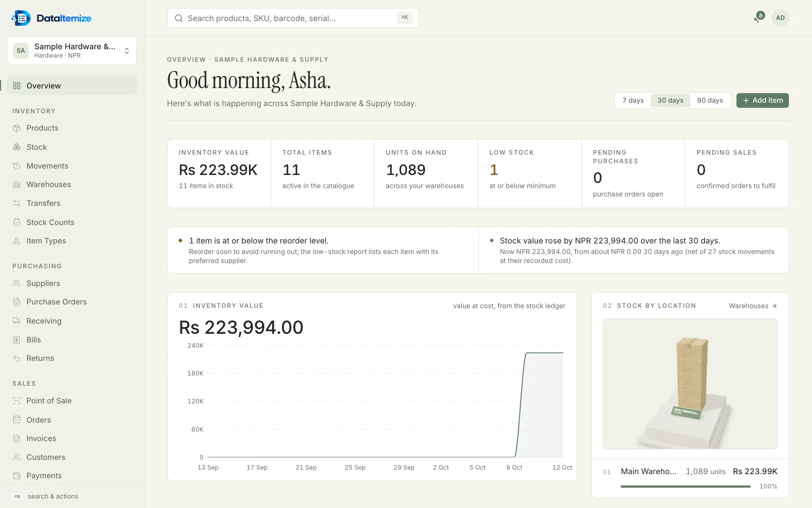Expand the Sample Hardware organization switcher
Screen dimensions: 812x508
[x=72, y=50]
